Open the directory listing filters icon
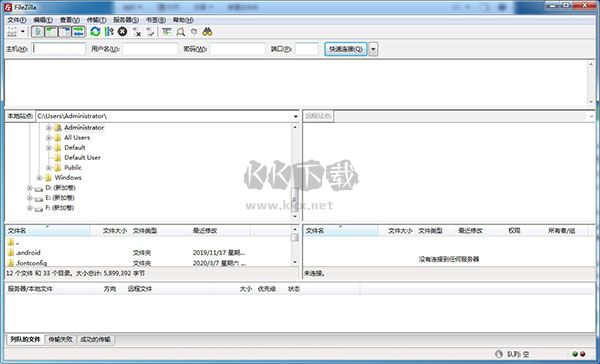The image size is (600, 364). point(166,32)
